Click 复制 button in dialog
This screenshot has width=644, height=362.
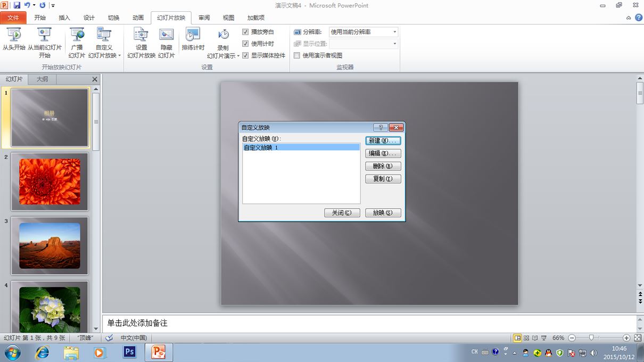point(383,179)
